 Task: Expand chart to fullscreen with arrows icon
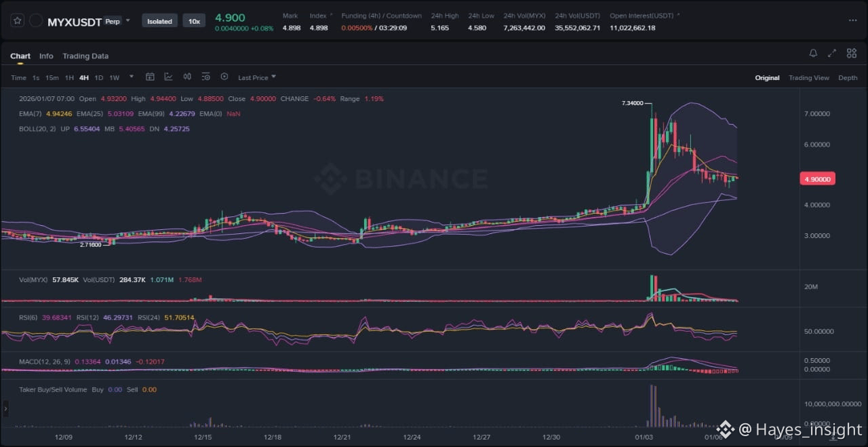[x=832, y=54]
